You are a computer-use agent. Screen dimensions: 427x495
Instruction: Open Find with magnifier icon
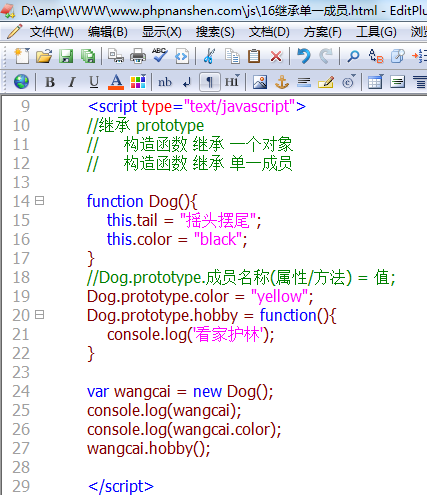(x=353, y=56)
